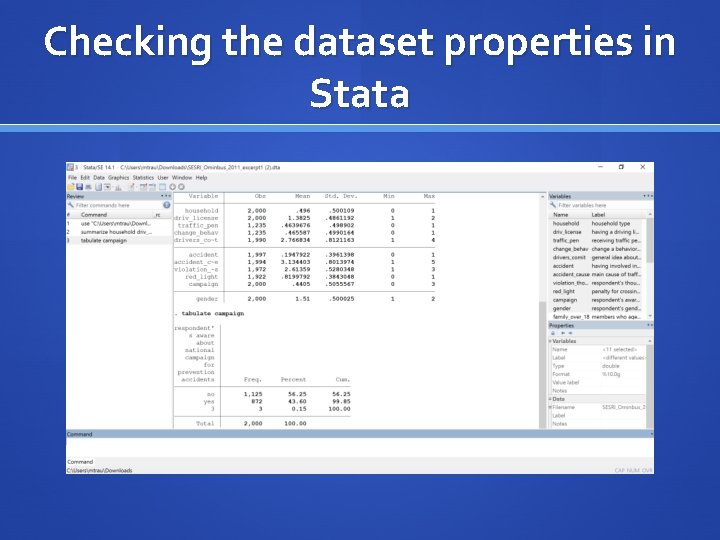Image resolution: width=720 pixels, height=540 pixels.
Task: Click the Save toolbar icon
Action: click(x=79, y=187)
